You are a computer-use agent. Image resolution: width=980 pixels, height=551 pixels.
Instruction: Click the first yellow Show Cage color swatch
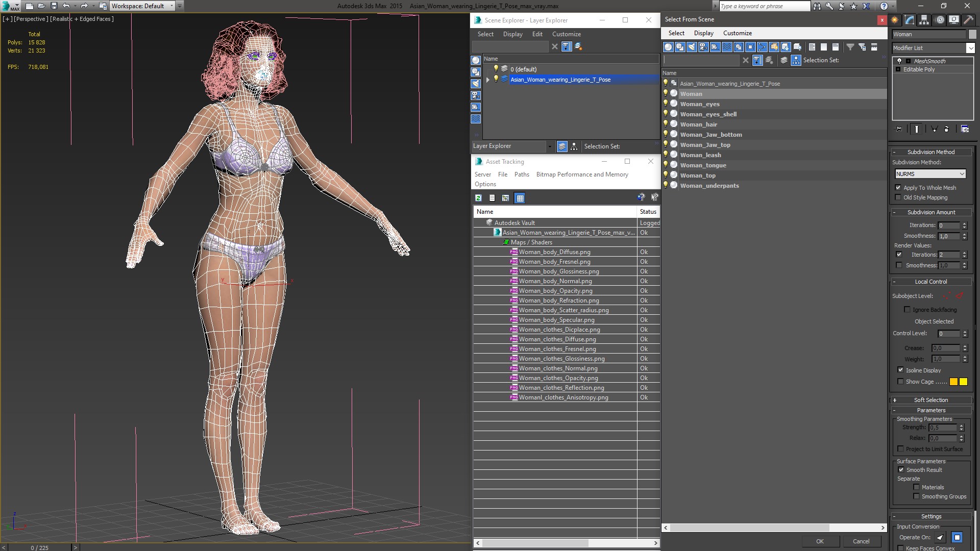(953, 382)
